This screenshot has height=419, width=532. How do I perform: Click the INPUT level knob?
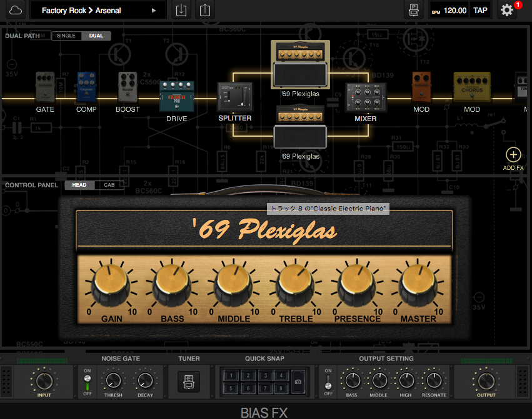click(x=44, y=381)
